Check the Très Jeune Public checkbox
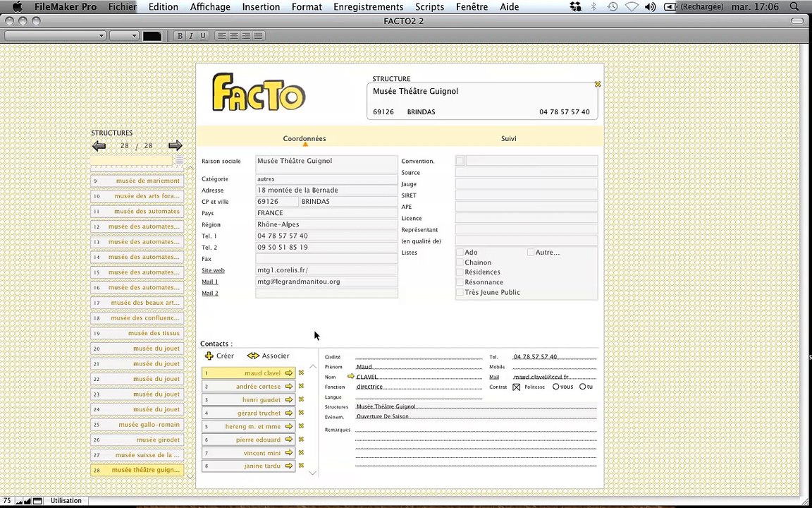Screen dimensions: 812x508 click(460, 292)
